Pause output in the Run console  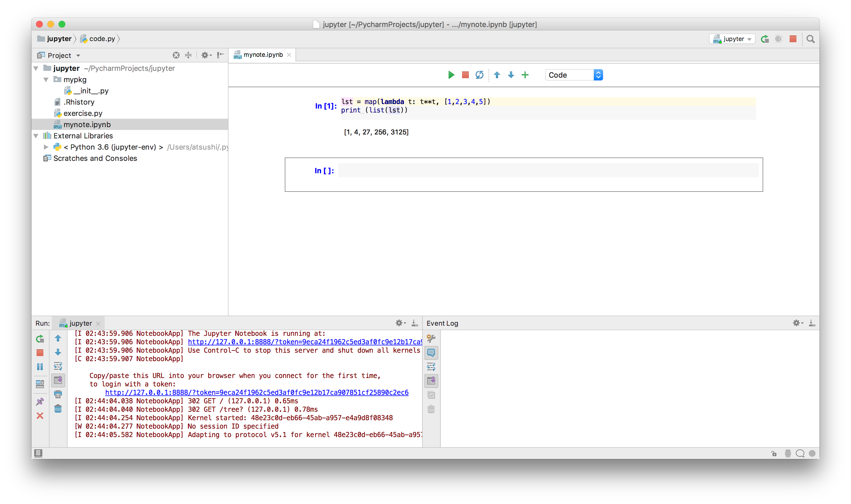point(40,366)
